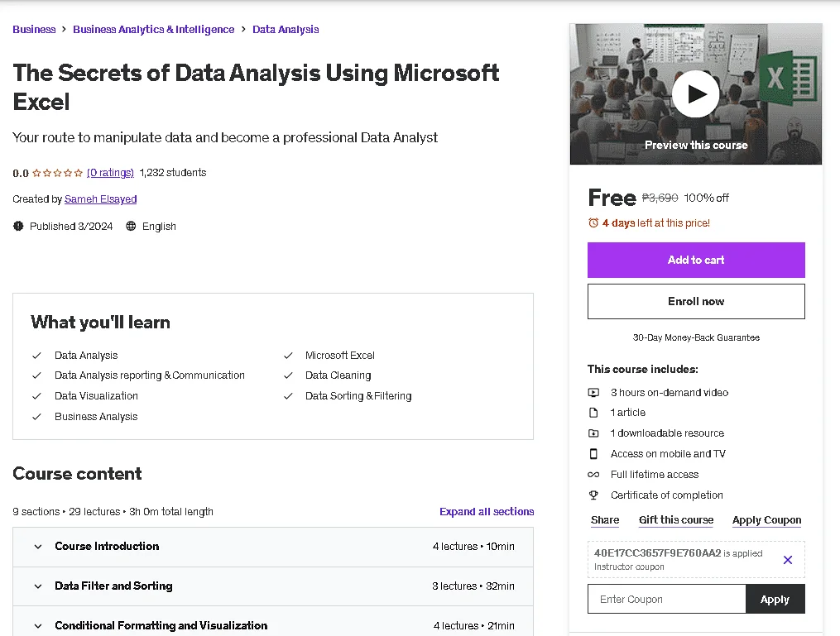The image size is (840, 636).
Task: Focus the Enter Coupon field
Action: (666, 599)
